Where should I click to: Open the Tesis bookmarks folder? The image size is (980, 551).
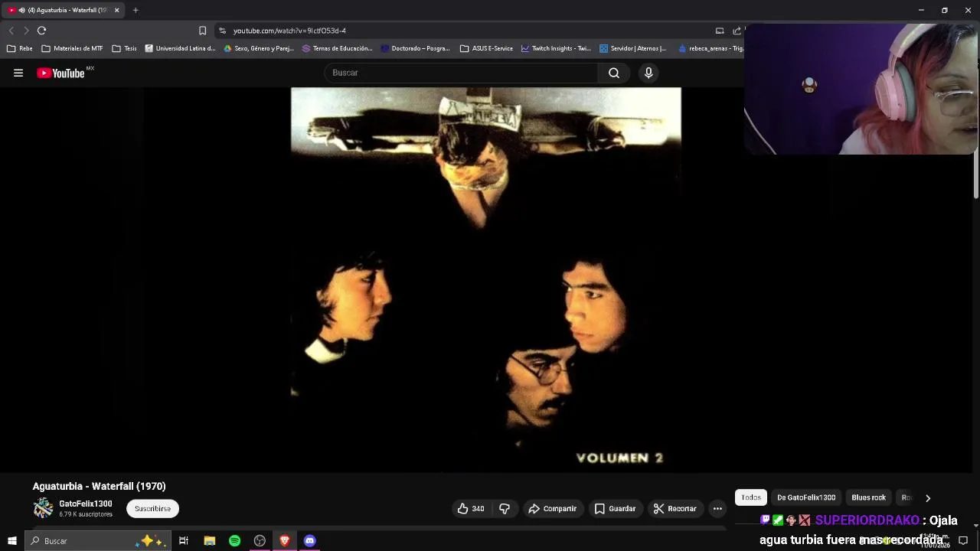[124, 48]
